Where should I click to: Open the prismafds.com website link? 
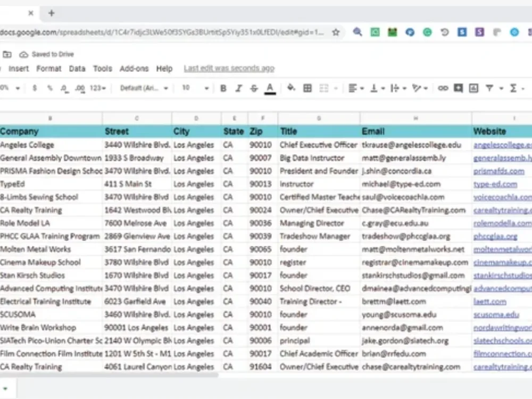click(499, 171)
